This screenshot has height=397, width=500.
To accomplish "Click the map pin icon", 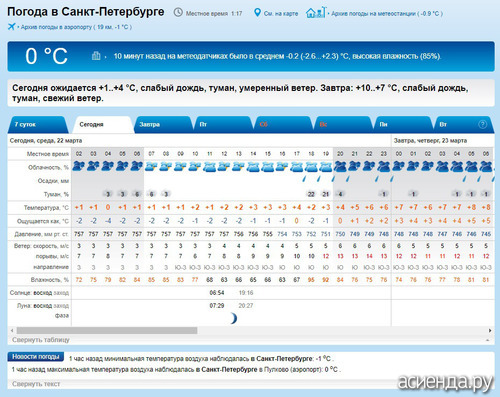I will point(257,13).
